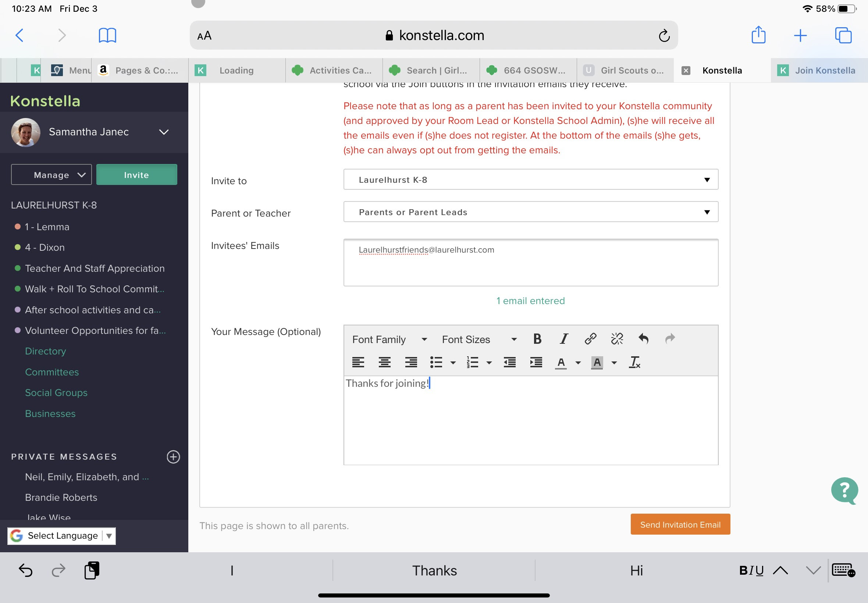Tap keyboard bar redo arrow
The height and width of the screenshot is (603, 868).
click(58, 571)
